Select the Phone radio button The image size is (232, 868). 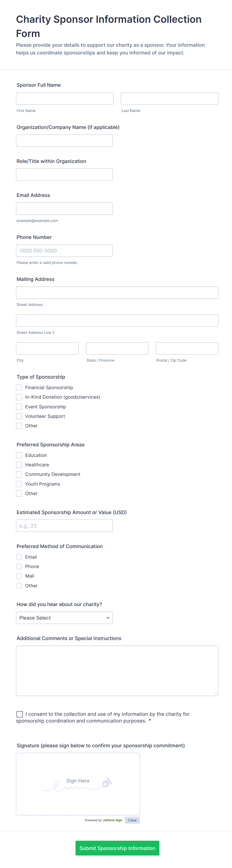click(x=19, y=566)
